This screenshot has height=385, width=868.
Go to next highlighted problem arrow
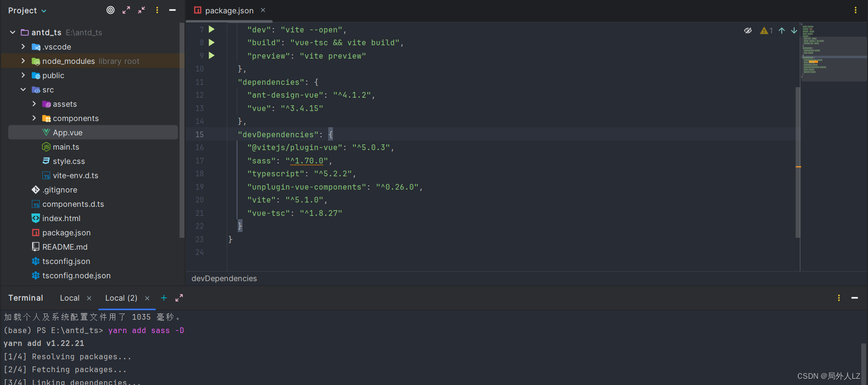[794, 30]
